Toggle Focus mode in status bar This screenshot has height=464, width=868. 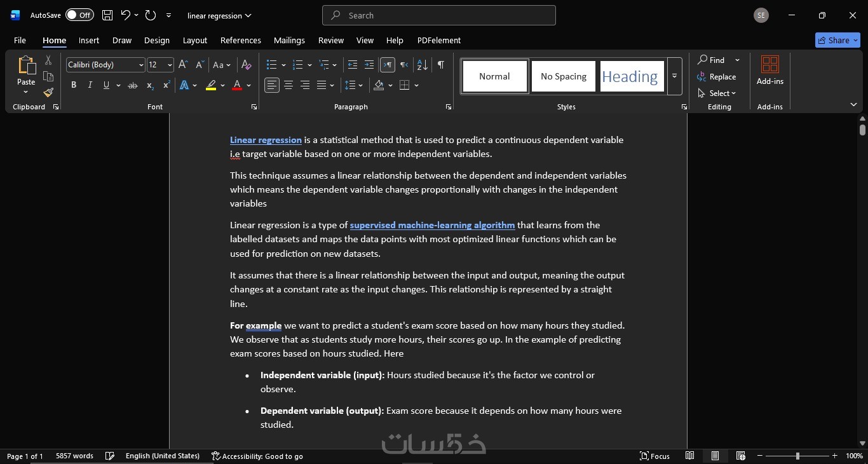654,456
